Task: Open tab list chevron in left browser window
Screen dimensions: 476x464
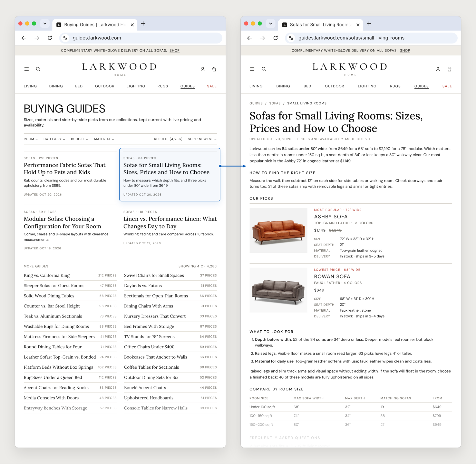Action: (45, 24)
